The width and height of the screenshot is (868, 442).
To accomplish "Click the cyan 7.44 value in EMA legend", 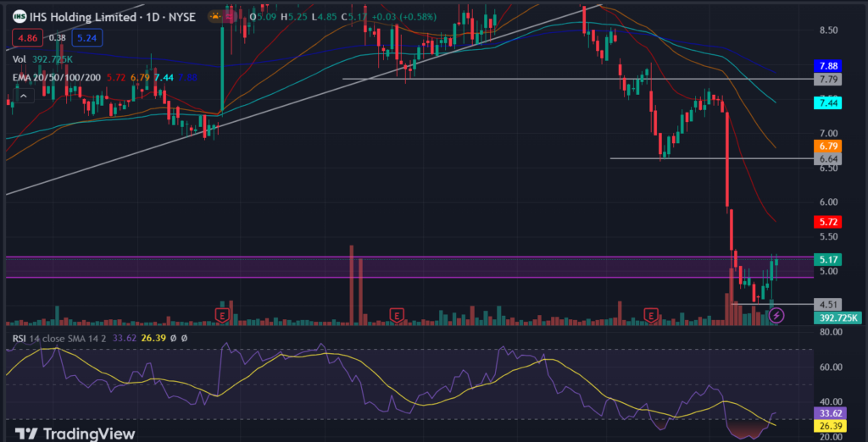I will (164, 78).
